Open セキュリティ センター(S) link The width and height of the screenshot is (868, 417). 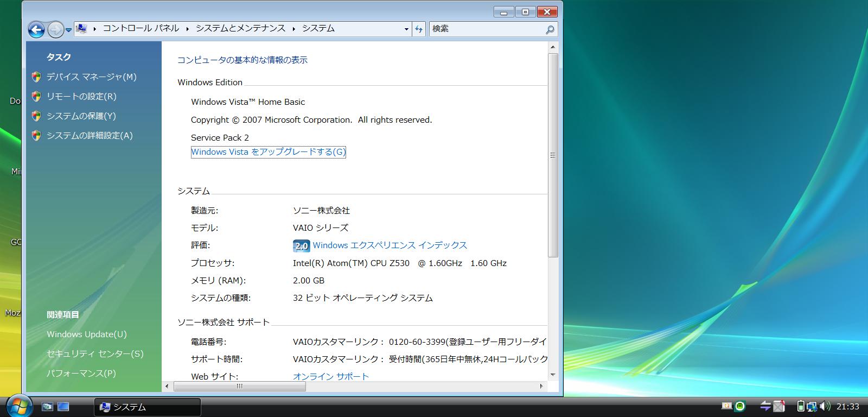95,353
